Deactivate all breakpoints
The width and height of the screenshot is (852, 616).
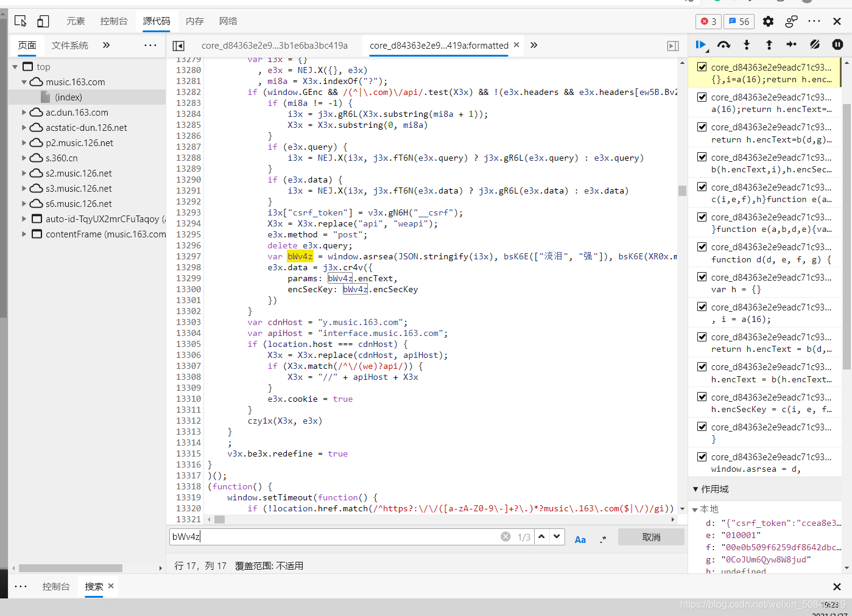tap(815, 44)
